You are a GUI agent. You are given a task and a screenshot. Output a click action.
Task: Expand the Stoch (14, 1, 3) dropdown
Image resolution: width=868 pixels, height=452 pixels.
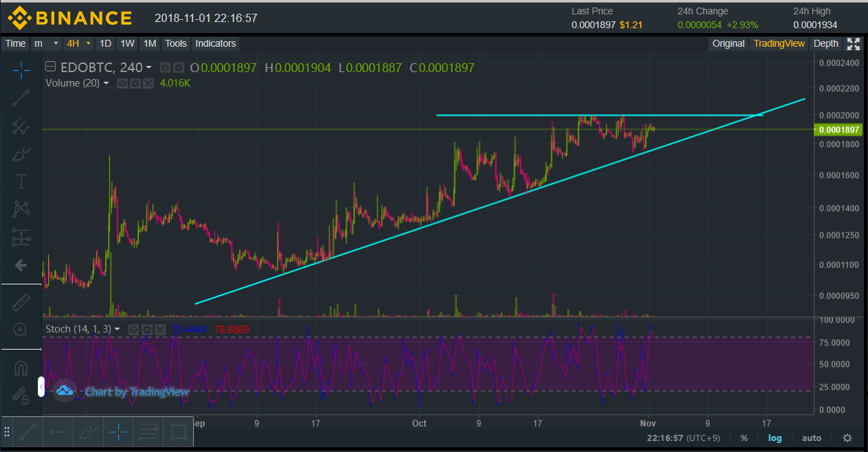[x=118, y=330]
